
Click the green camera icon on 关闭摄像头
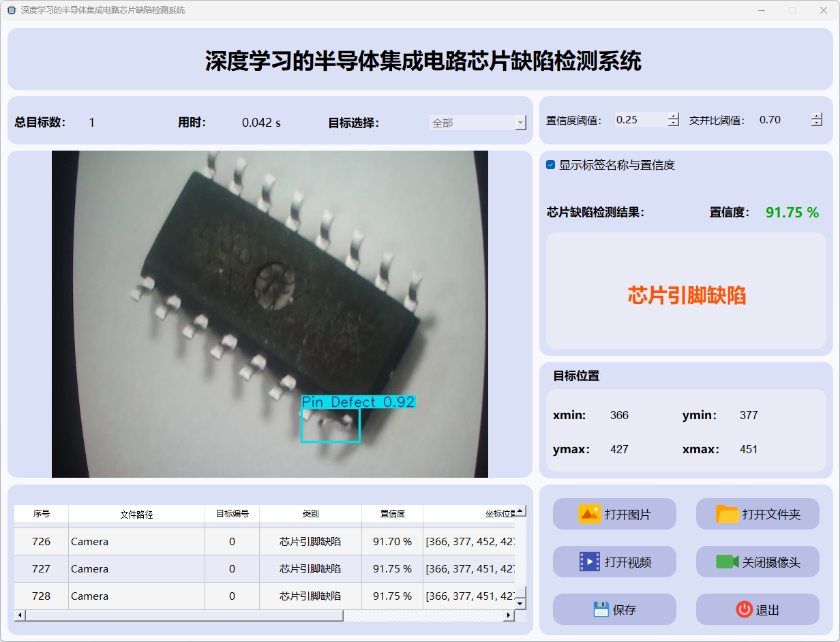(x=727, y=562)
